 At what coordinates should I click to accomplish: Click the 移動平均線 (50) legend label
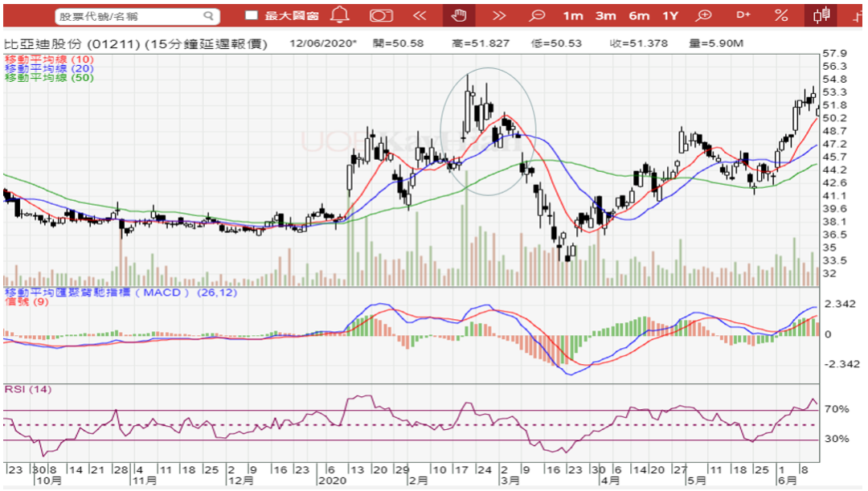[48, 77]
